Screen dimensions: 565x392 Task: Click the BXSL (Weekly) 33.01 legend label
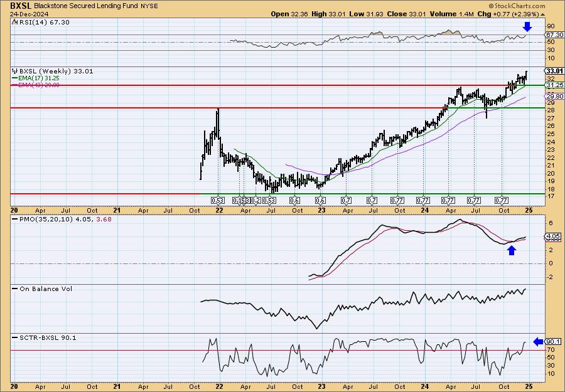tap(56, 72)
